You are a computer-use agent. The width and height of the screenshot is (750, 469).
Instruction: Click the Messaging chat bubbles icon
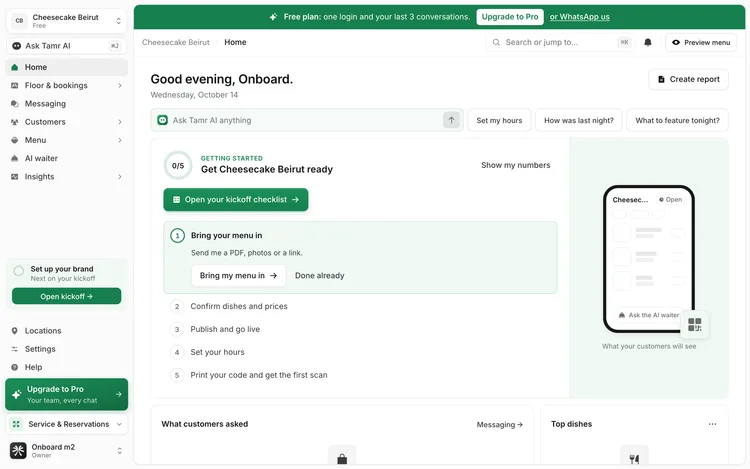point(15,104)
